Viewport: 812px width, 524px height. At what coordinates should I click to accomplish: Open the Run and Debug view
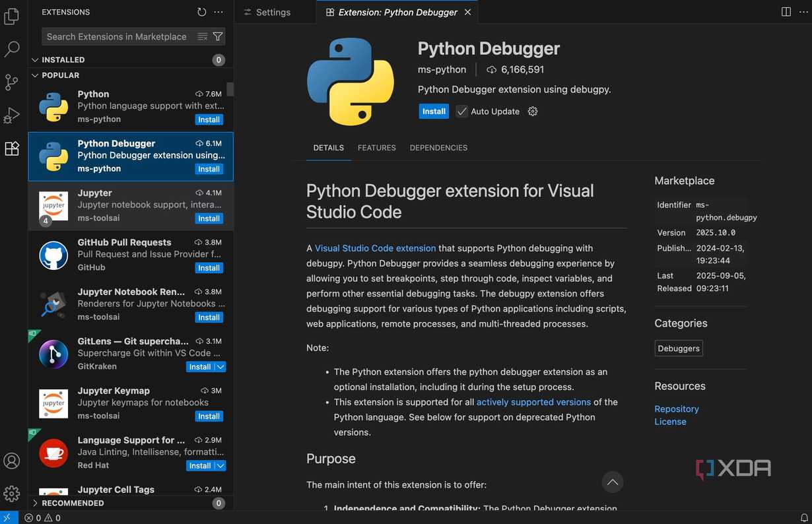pyautogui.click(x=12, y=115)
